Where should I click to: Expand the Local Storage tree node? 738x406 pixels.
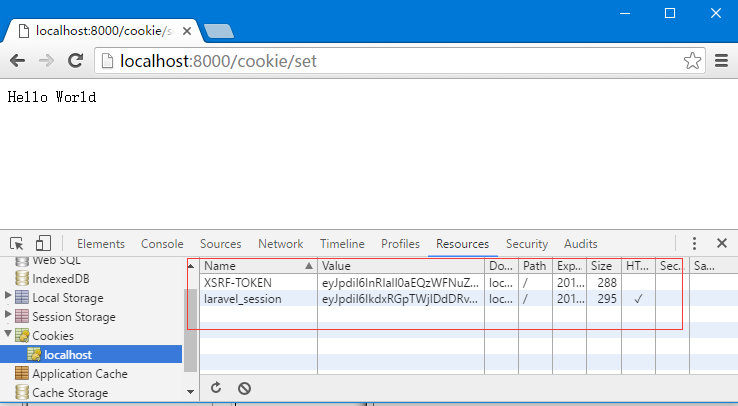[8, 295]
